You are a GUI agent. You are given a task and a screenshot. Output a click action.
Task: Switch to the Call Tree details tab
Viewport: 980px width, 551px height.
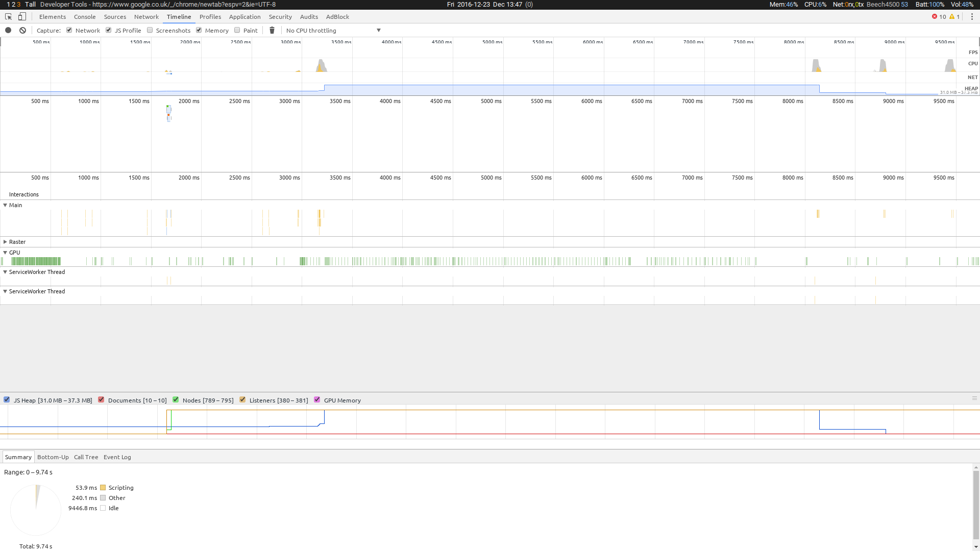point(86,457)
